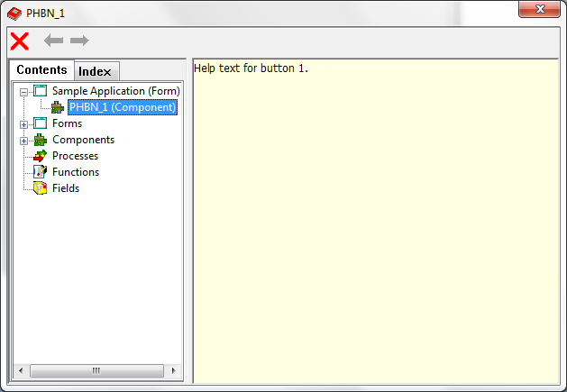
Task: Click the Forms node window icon
Action: coord(41,123)
